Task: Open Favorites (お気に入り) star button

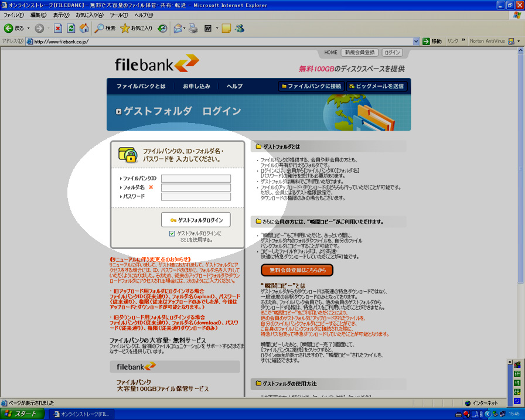Action: coord(137,29)
